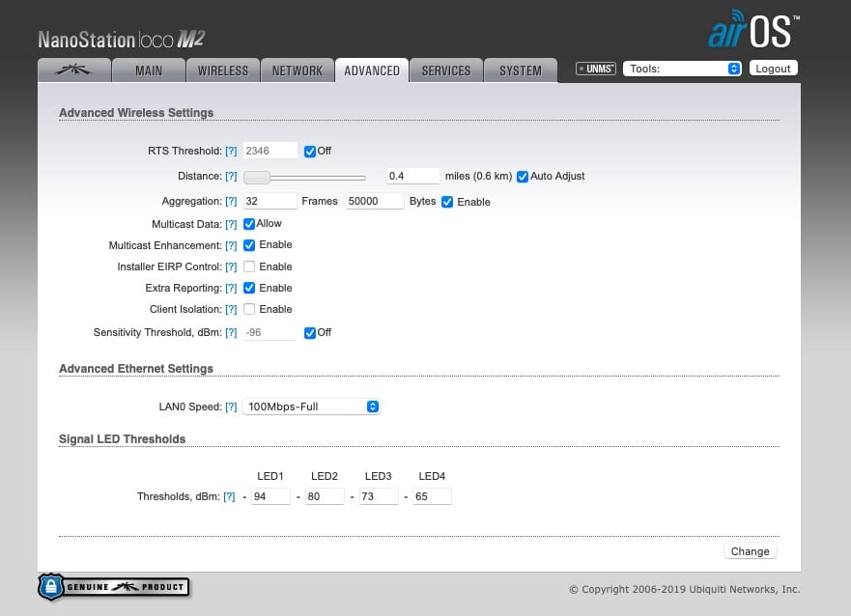Image resolution: width=851 pixels, height=616 pixels.
Task: Click Aggregation Bytes field showing 50000
Action: (375, 201)
